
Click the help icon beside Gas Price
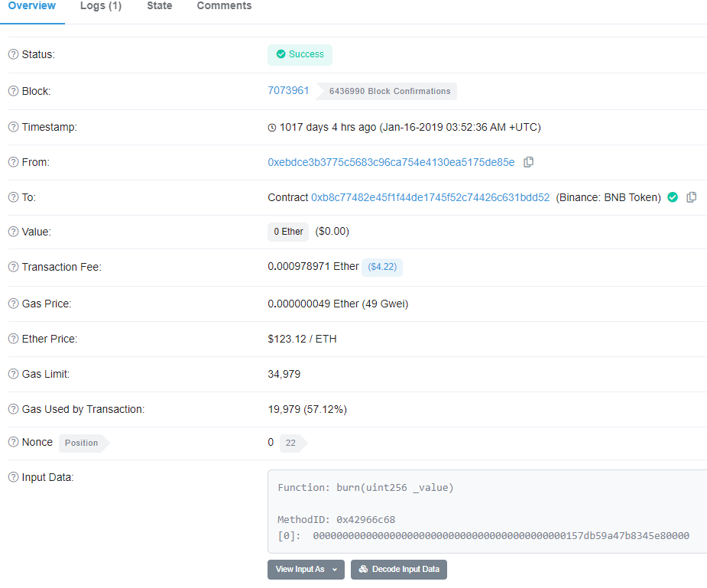(13, 304)
